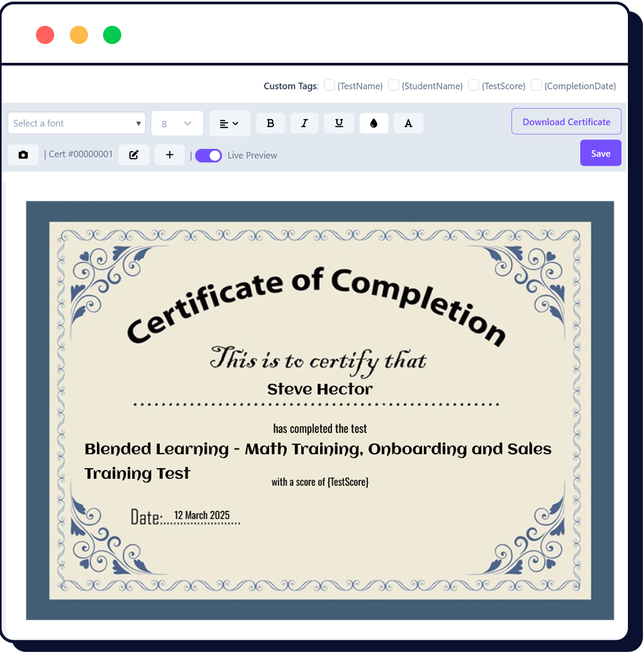
Task: Toggle bold text formatting
Action: (x=270, y=124)
